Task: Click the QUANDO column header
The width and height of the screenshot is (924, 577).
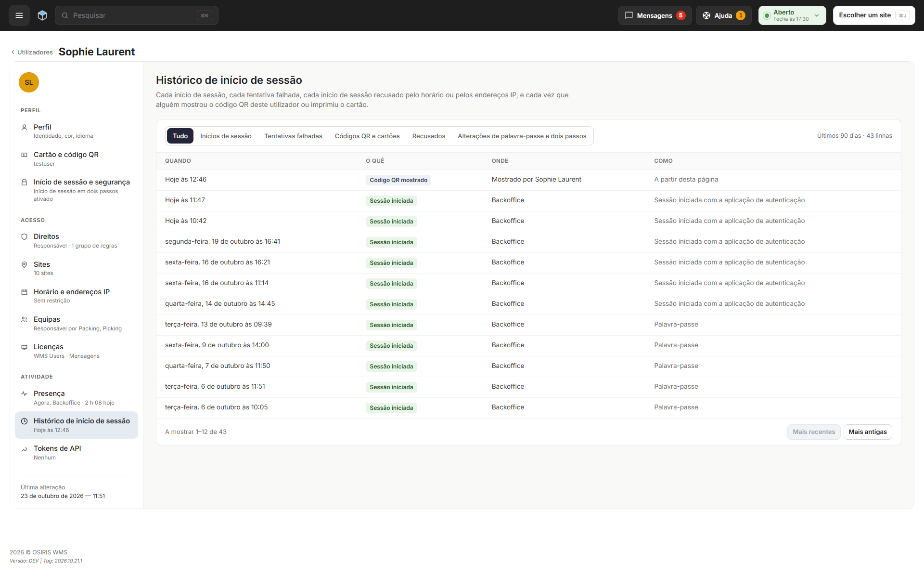Action: [178, 161]
